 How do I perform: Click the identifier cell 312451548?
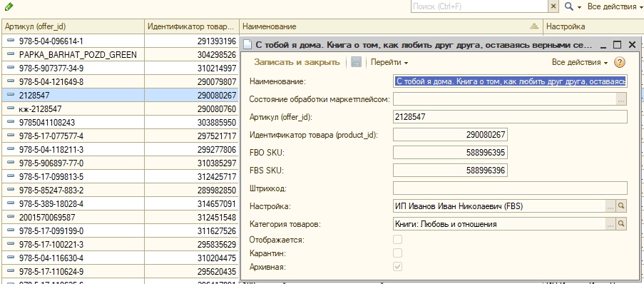192,217
